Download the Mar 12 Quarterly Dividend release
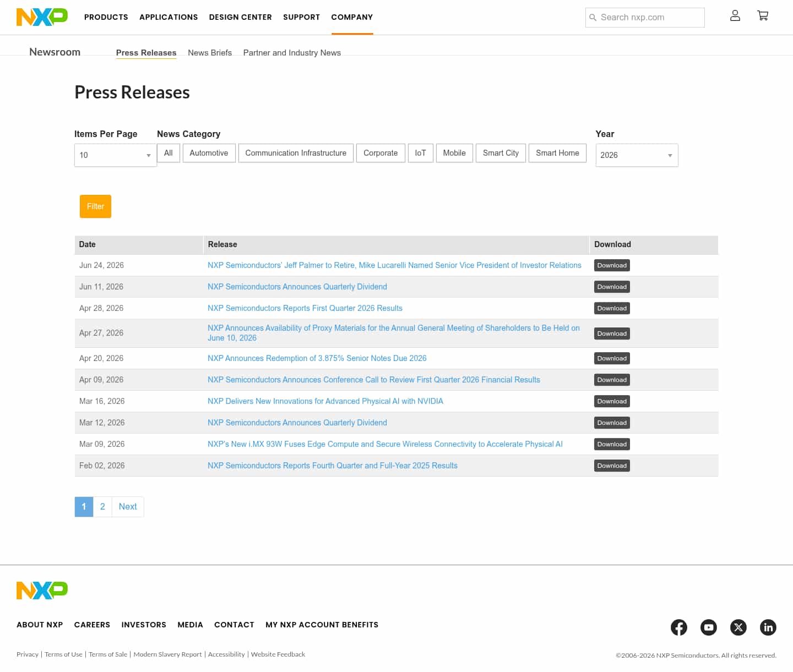 [x=612, y=423]
